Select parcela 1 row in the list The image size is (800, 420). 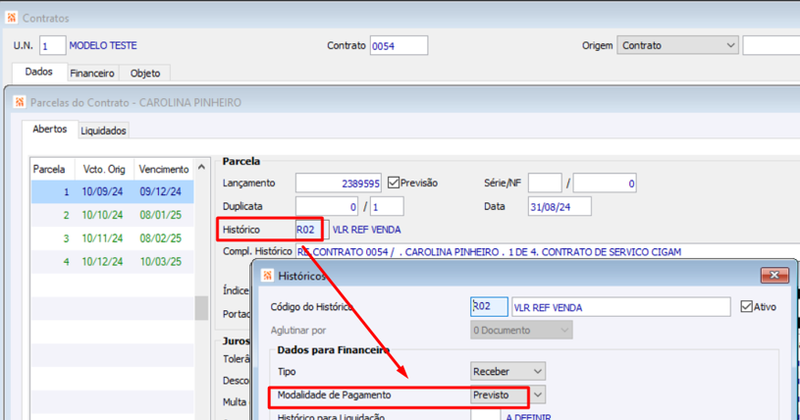point(112,192)
